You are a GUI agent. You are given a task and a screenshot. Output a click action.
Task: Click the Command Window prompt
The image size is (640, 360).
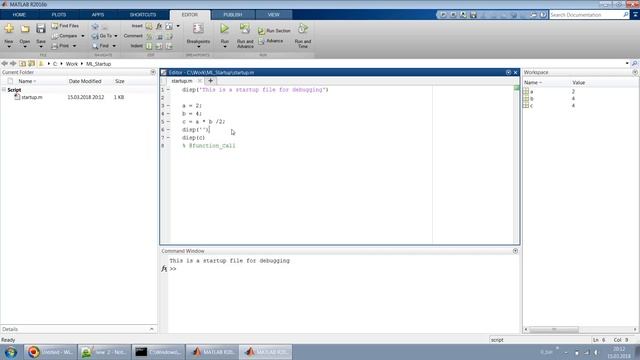point(173,269)
